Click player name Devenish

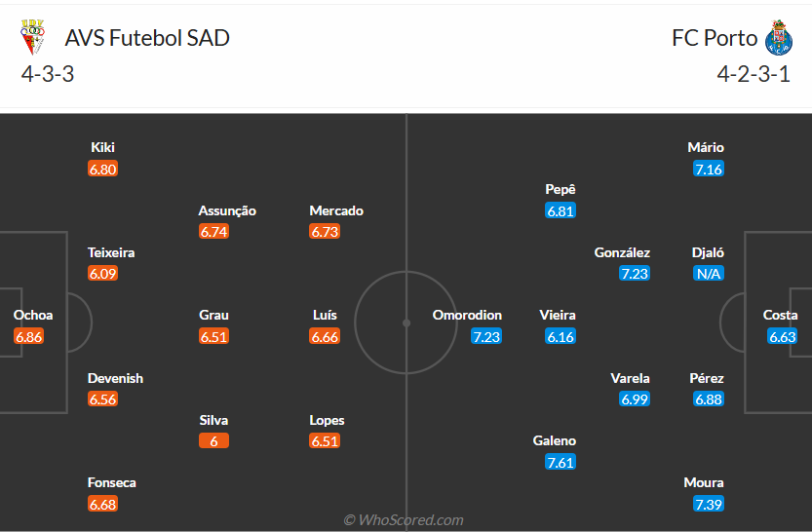point(115,378)
